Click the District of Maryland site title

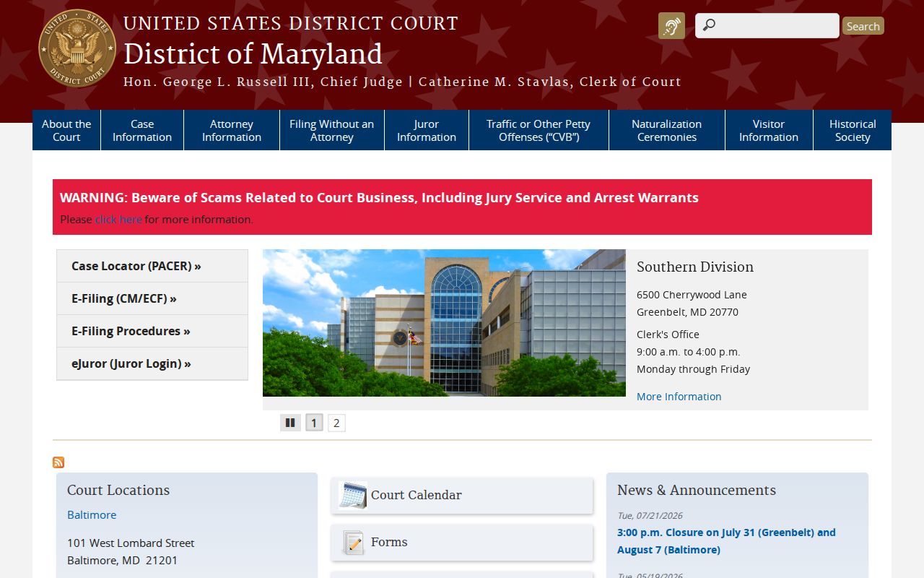click(x=253, y=54)
